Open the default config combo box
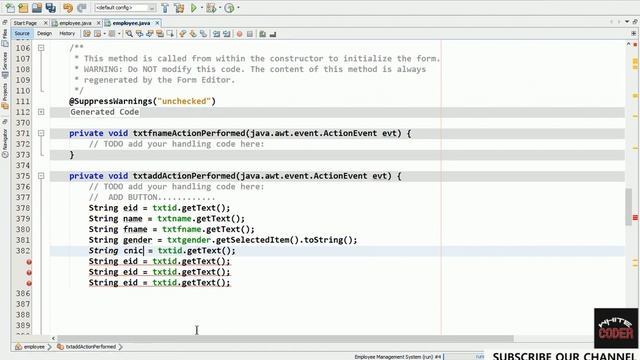 pos(125,8)
